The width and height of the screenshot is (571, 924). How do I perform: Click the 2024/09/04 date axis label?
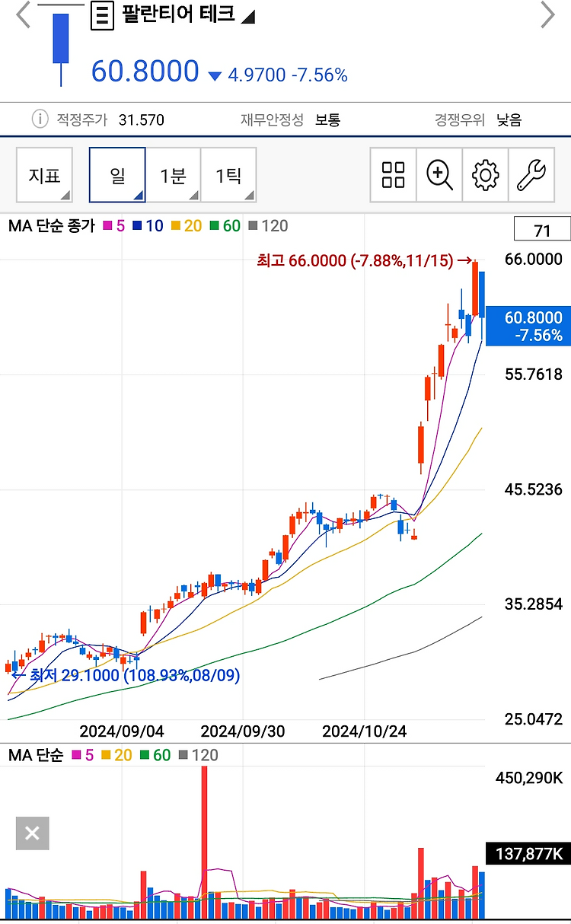coord(122,731)
